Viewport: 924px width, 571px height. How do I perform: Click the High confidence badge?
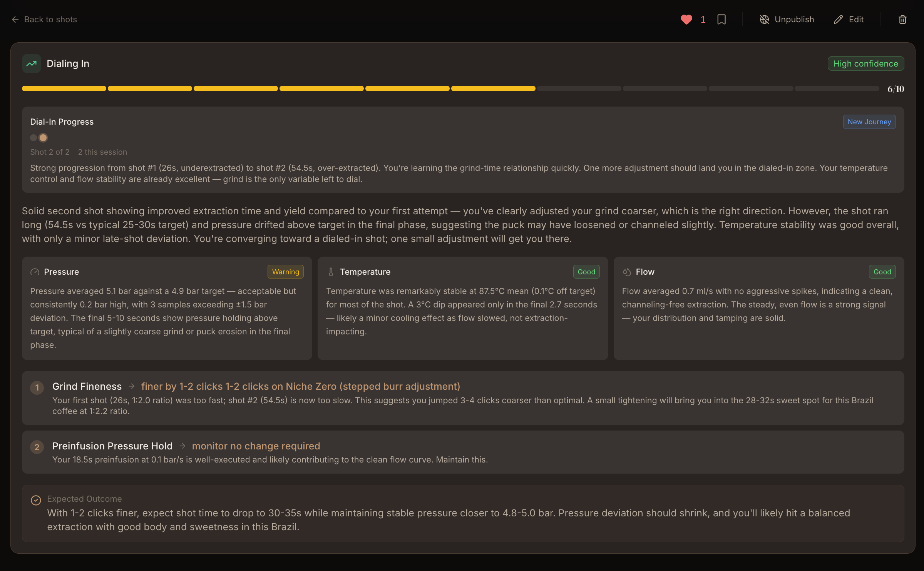pyautogui.click(x=865, y=64)
